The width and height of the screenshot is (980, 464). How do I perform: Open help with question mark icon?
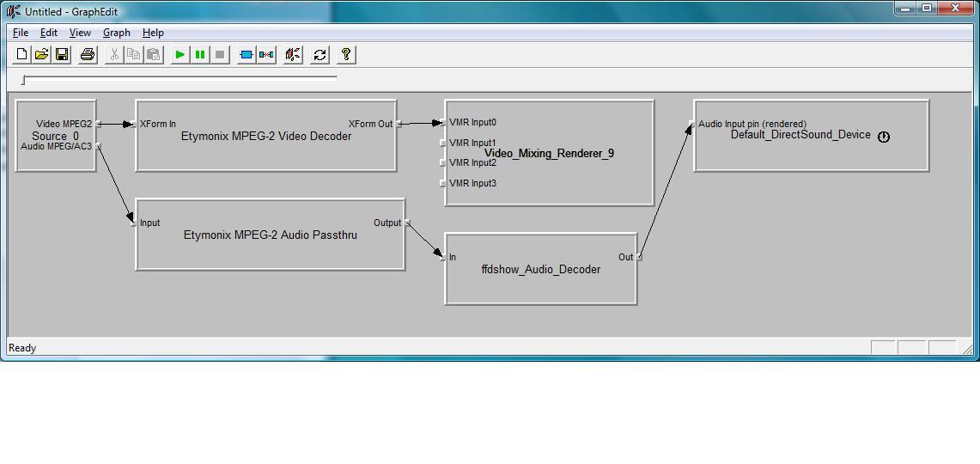point(346,55)
